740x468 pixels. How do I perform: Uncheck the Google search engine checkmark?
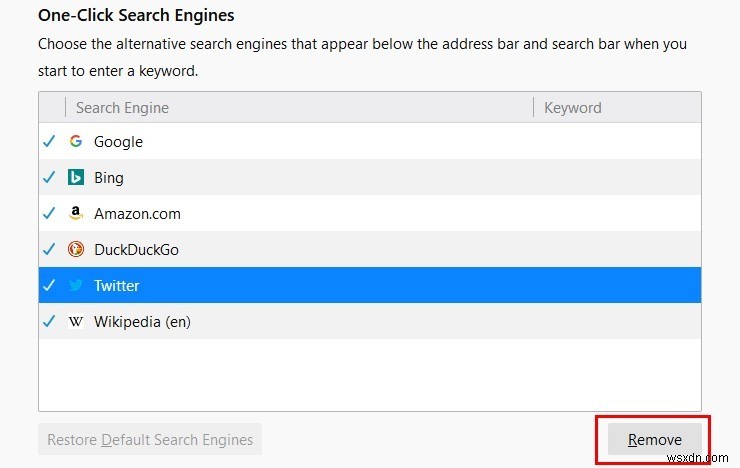[x=50, y=142]
